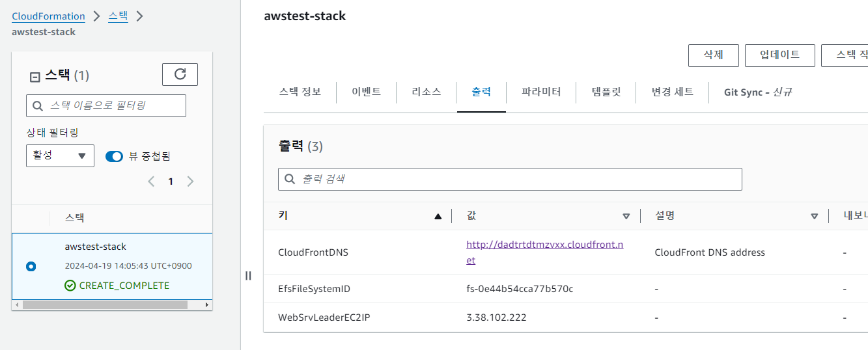Sort the outputs by the 키 column arrow
The height and width of the screenshot is (350, 868).
pos(438,217)
